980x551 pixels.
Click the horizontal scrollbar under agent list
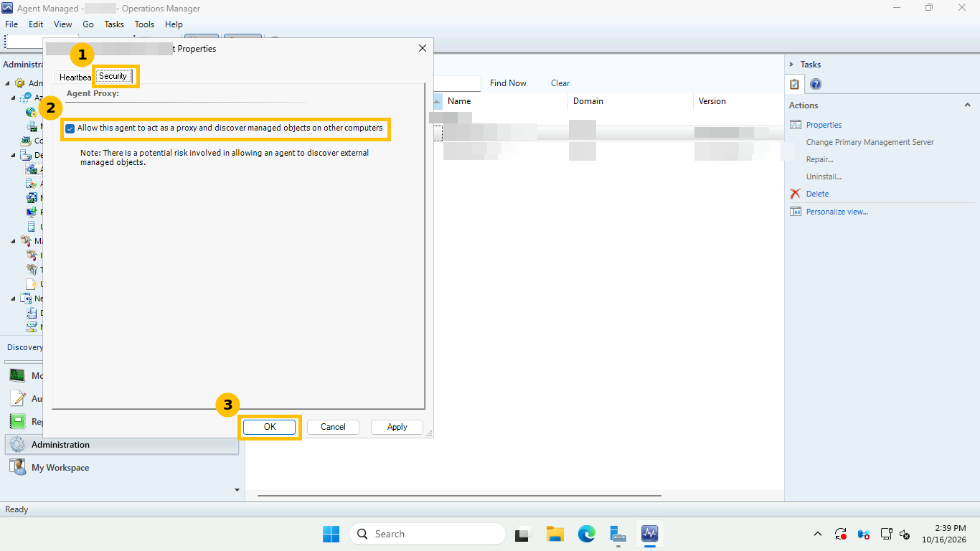[459, 495]
